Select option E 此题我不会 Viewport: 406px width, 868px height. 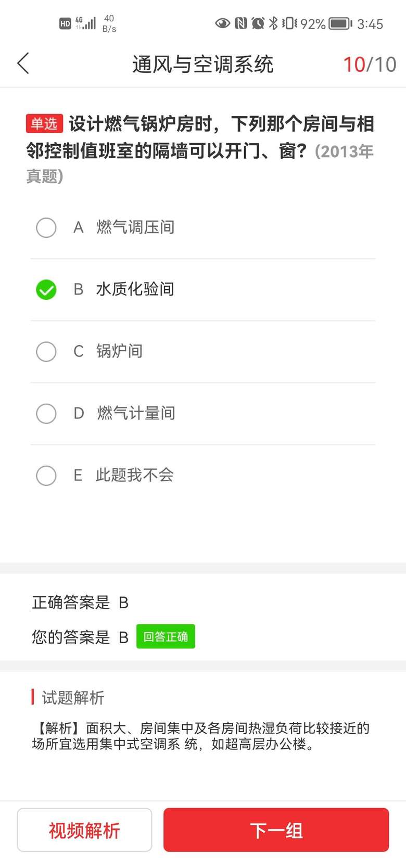(46, 475)
